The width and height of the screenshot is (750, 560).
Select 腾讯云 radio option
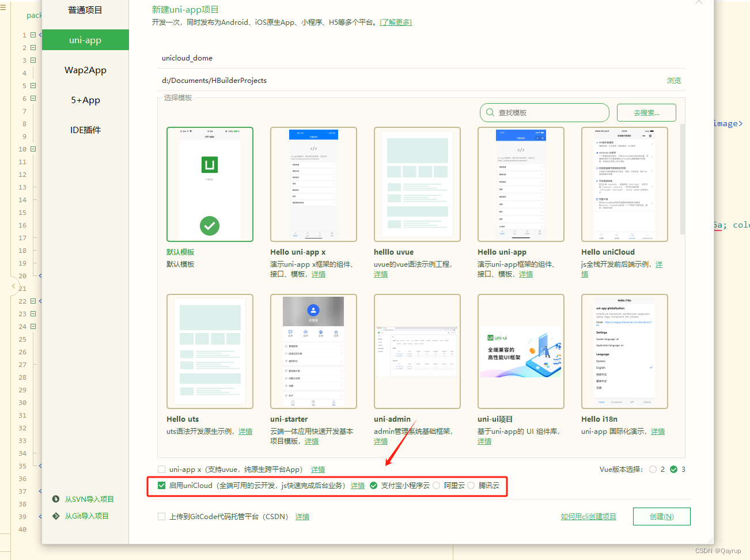471,486
